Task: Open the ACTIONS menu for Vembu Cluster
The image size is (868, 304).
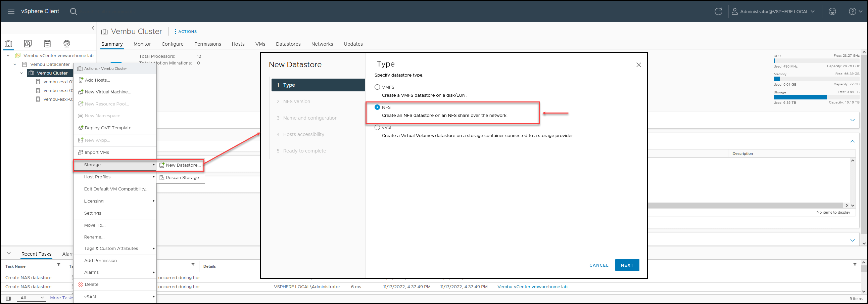Action: (x=186, y=31)
